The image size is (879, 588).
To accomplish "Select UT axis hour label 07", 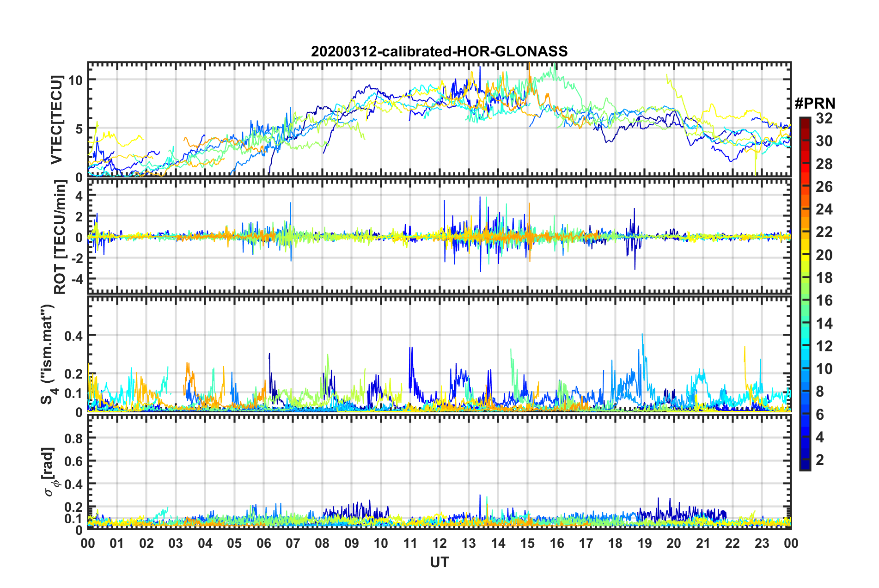I will tap(293, 543).
